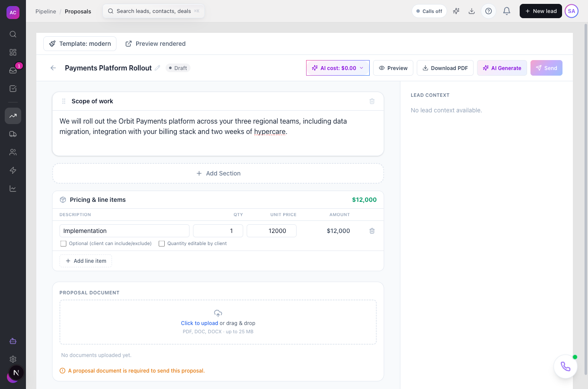Open the floating phone dialer button

(566, 367)
